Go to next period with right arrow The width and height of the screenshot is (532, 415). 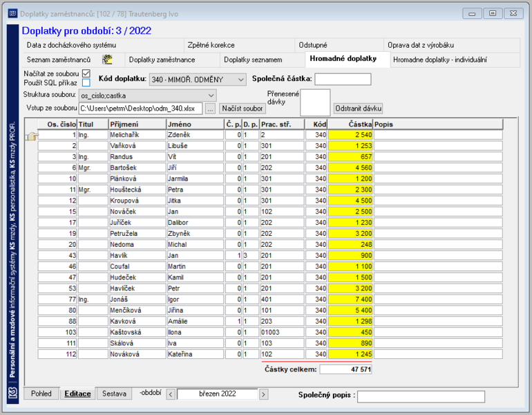point(264,394)
